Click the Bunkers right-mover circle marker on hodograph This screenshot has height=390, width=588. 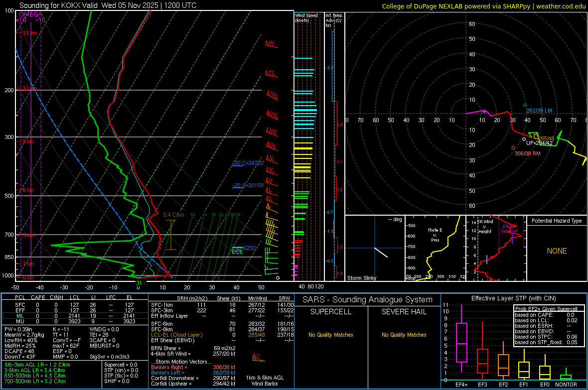pos(513,148)
